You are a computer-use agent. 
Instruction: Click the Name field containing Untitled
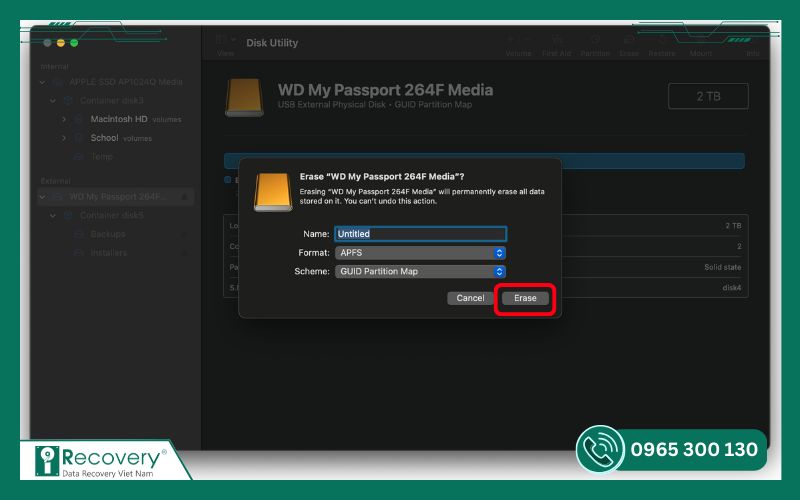pos(420,234)
